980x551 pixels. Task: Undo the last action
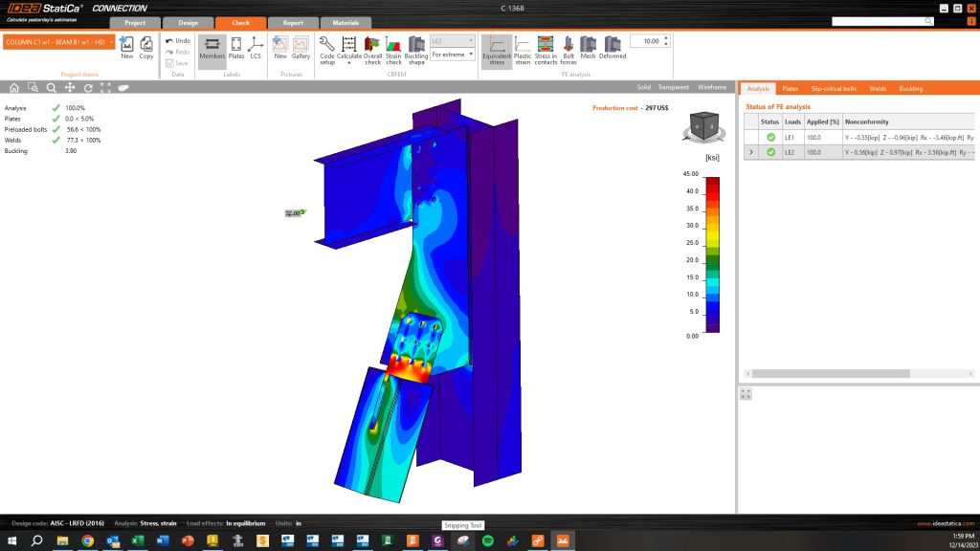[x=177, y=40]
